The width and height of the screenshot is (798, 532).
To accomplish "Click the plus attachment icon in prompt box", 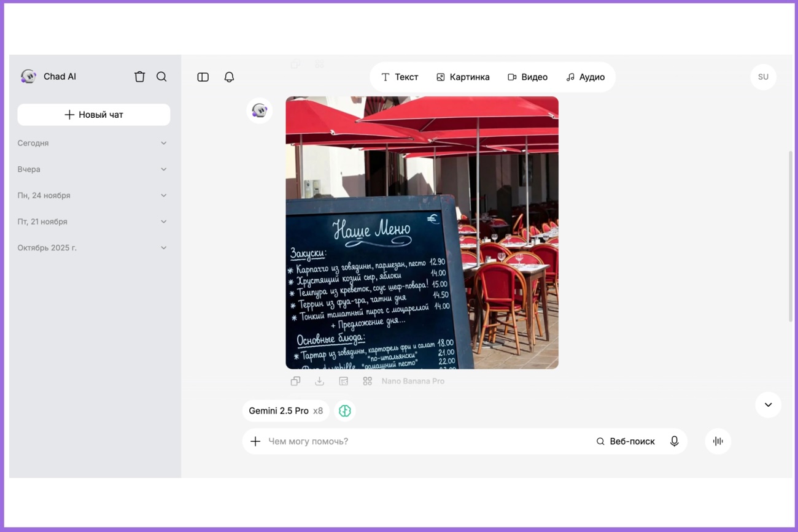I will pyautogui.click(x=255, y=441).
